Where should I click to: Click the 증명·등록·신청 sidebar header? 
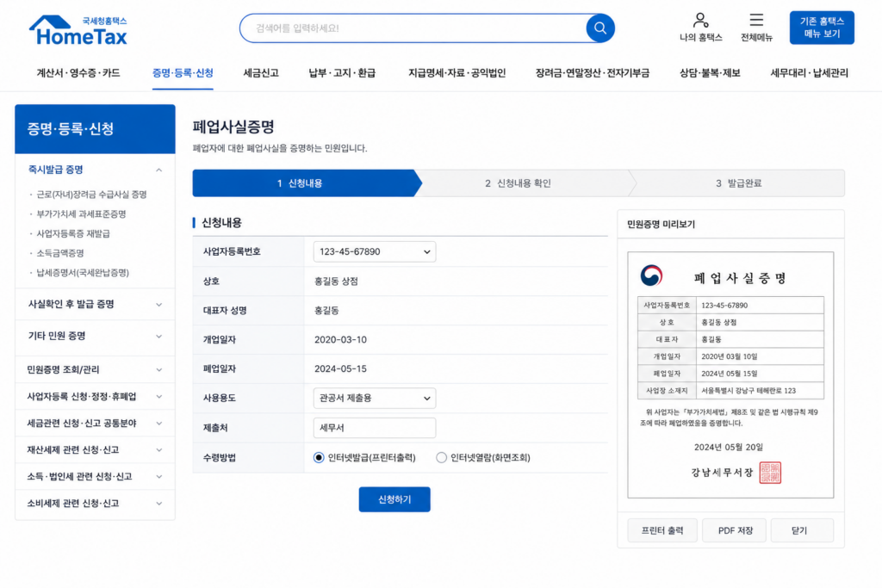tap(95, 129)
